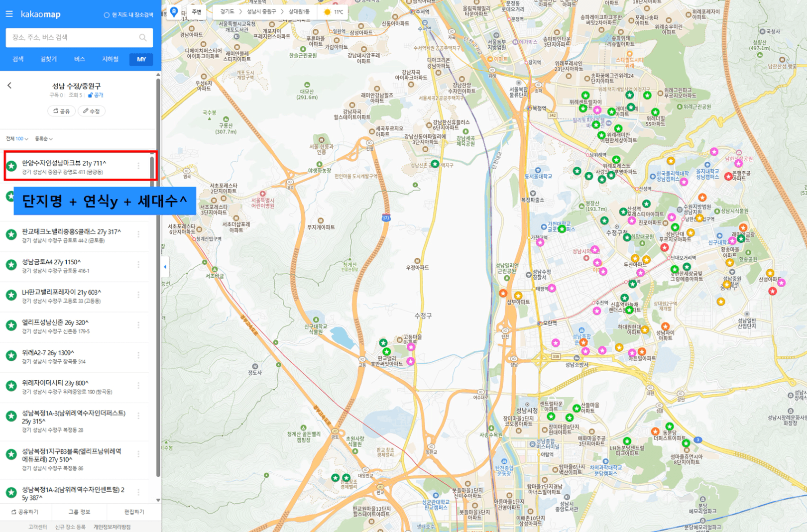807x532 pixels.
Task: Open more options for 위례A2-7 entry
Action: pyautogui.click(x=138, y=355)
